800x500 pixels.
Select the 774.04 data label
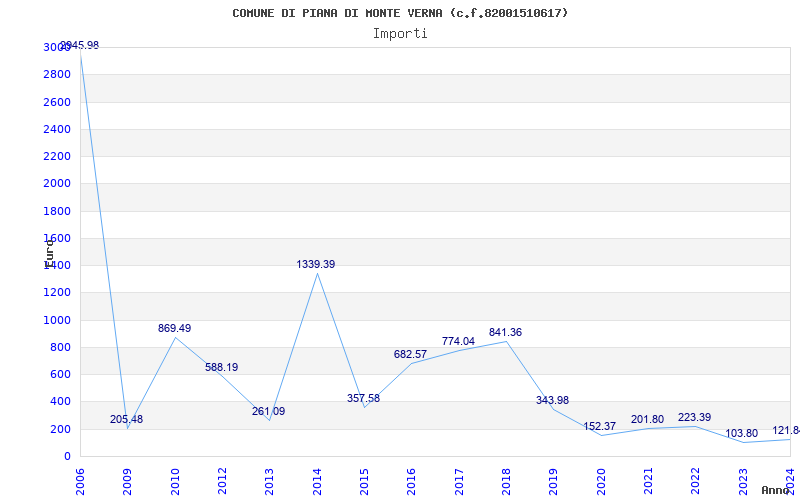tap(458, 341)
